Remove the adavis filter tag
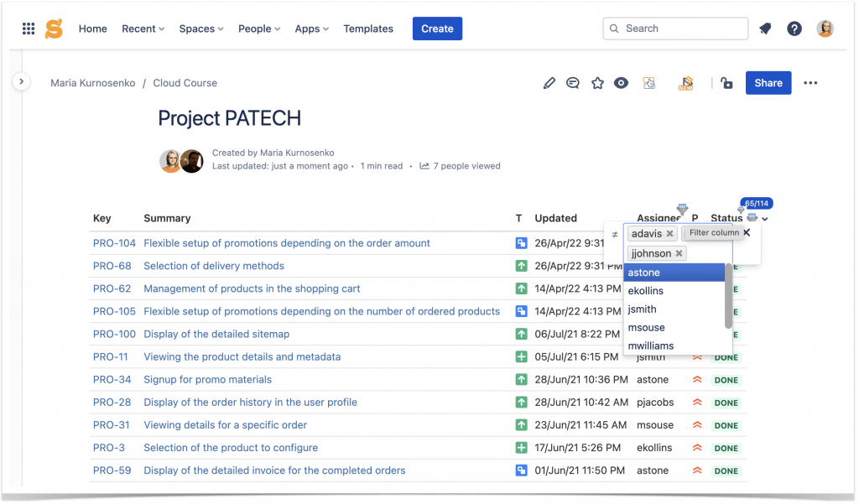 (x=669, y=234)
